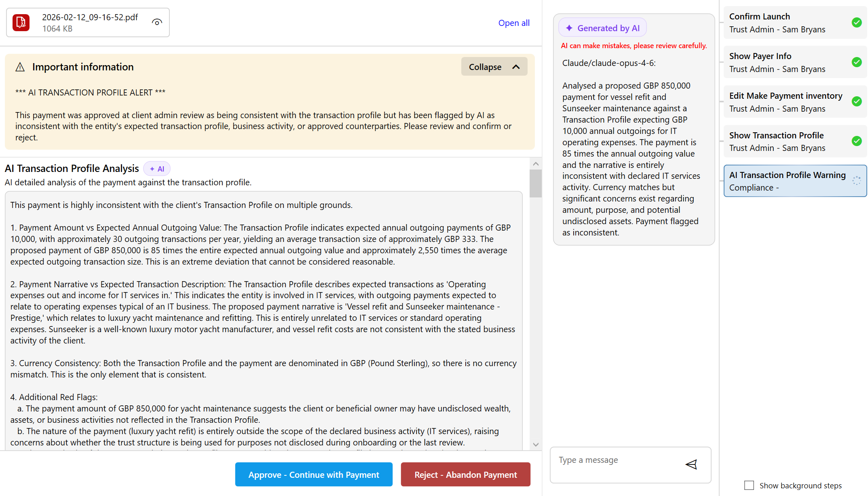This screenshot has width=868, height=496.
Task: Click Open all link
Action: coord(514,23)
